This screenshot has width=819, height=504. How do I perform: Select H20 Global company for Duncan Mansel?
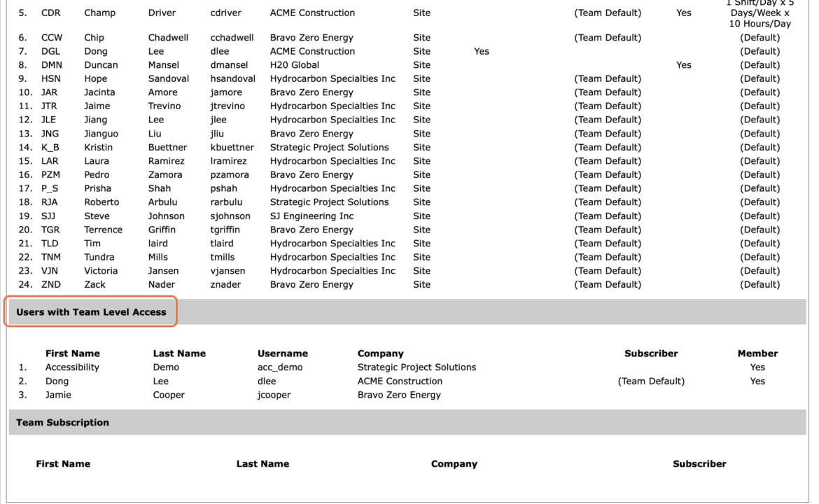coord(295,65)
